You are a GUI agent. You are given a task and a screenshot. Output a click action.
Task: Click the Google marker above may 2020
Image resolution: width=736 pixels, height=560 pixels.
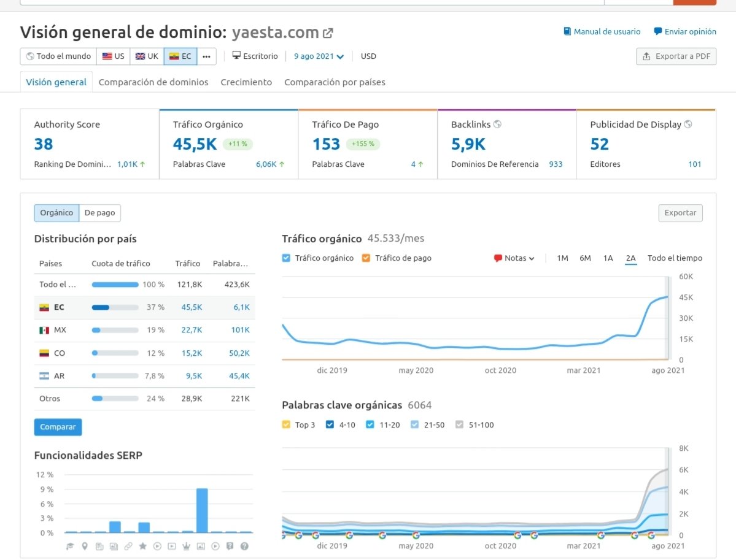[x=416, y=535]
